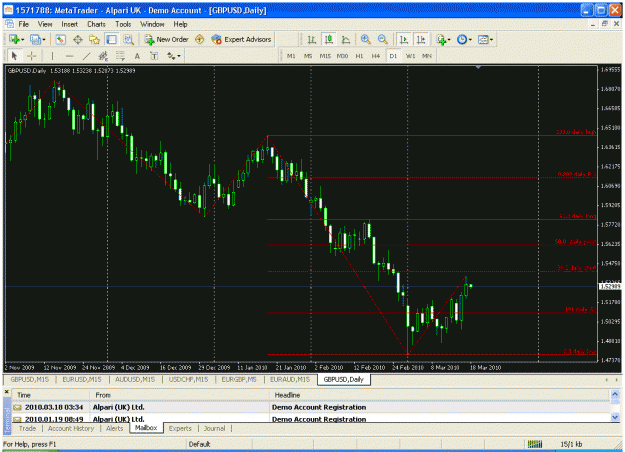
Task: Switch chart to MN timeframe
Action: (427, 56)
